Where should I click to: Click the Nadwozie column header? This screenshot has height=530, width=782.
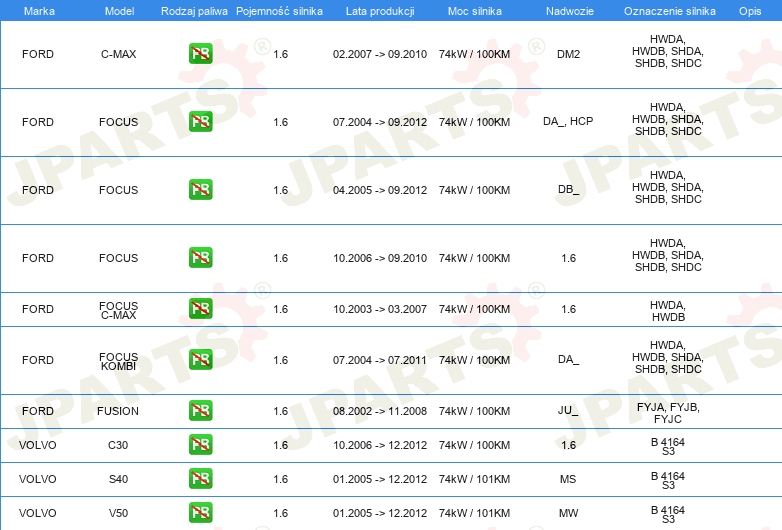tap(570, 11)
